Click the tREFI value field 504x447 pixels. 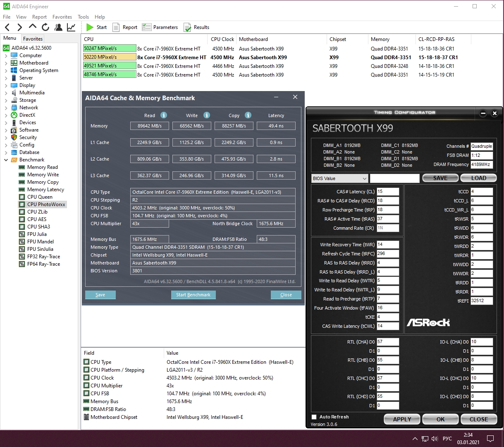482,301
